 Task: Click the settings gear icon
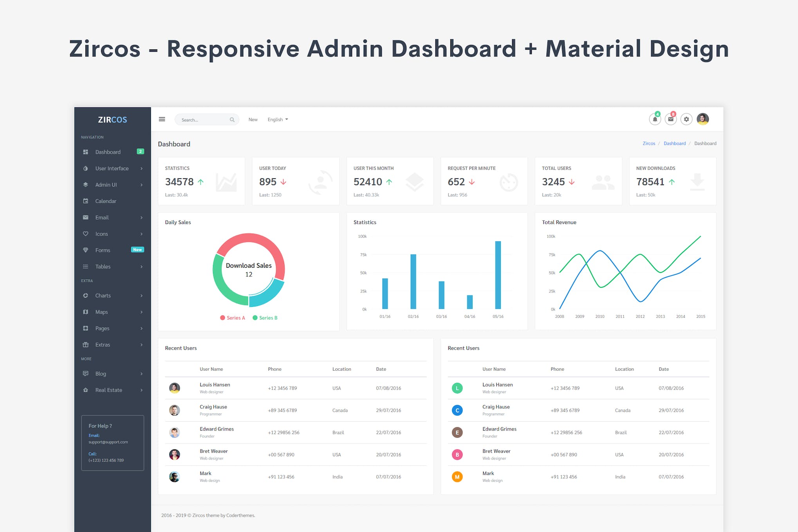(x=686, y=119)
